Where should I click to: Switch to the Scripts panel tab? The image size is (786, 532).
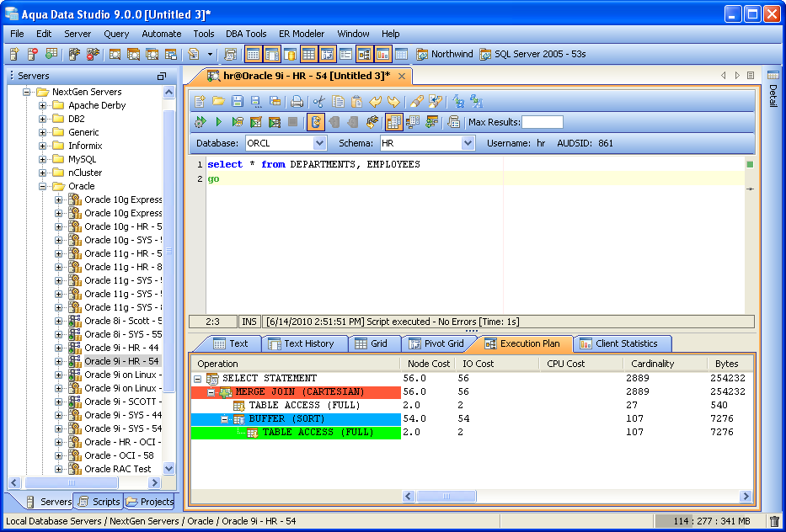click(99, 502)
